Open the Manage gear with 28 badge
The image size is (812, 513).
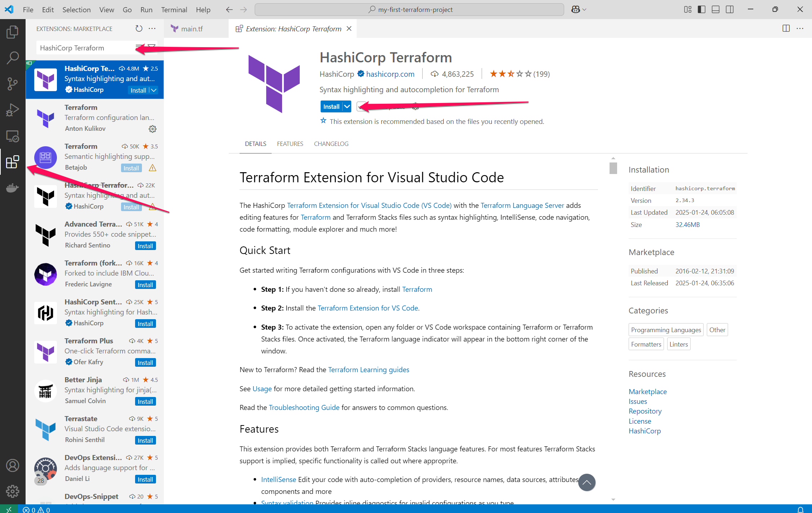coord(13,491)
